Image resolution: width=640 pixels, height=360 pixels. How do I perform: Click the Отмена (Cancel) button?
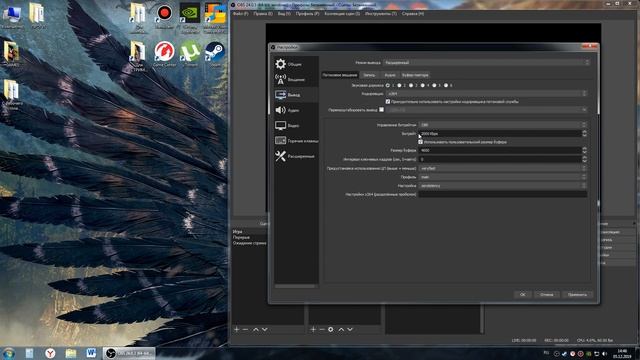pos(547,294)
